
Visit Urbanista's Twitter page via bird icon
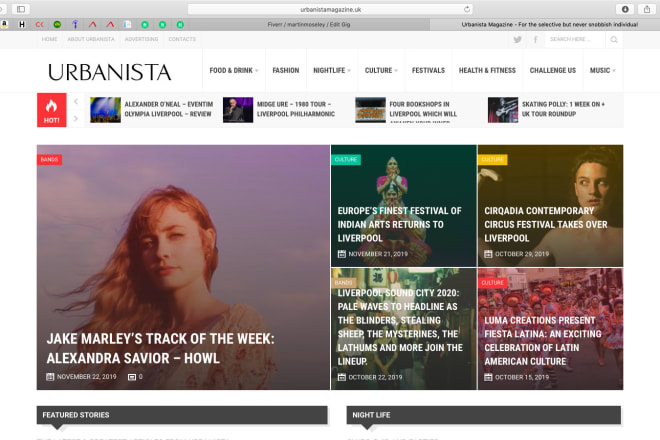(517, 40)
